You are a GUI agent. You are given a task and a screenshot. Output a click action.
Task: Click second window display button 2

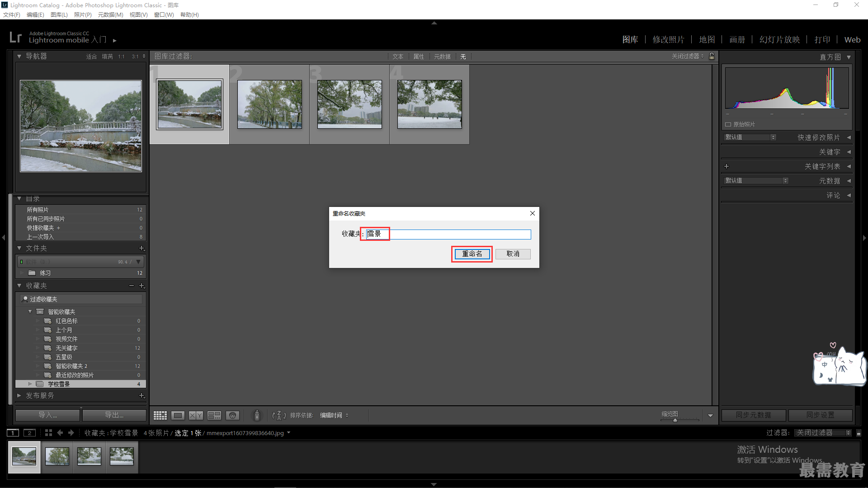pos(29,433)
